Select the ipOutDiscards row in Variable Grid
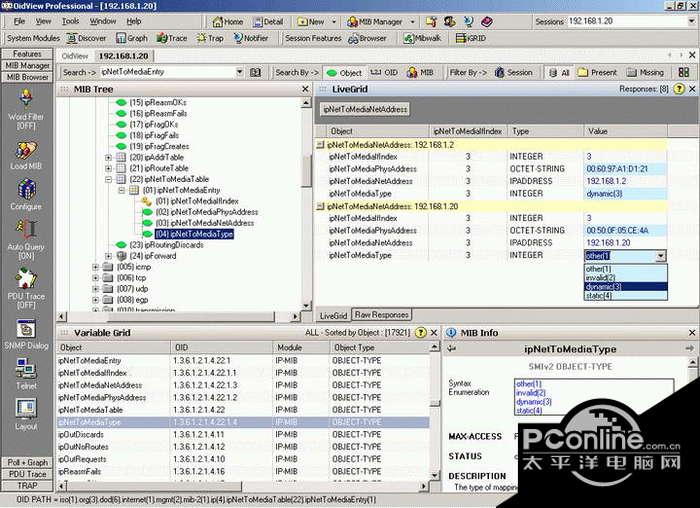The height and width of the screenshot is (508, 700). 243,434
